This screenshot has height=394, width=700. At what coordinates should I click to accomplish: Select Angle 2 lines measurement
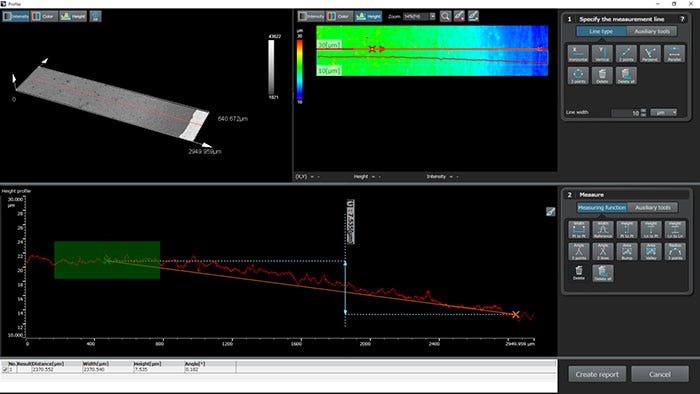(603, 251)
